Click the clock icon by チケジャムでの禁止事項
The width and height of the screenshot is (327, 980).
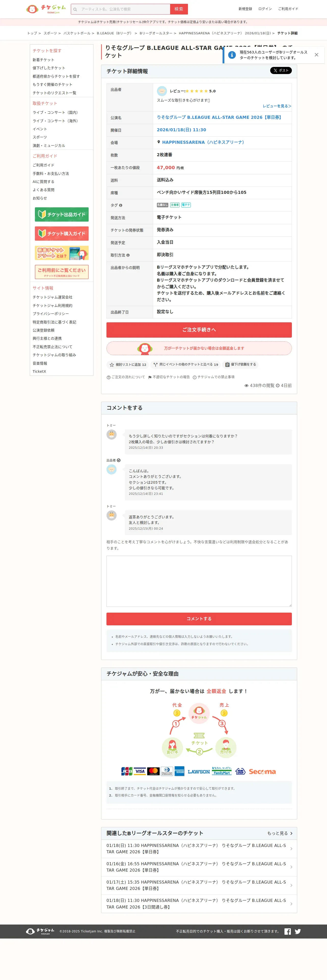195,377
